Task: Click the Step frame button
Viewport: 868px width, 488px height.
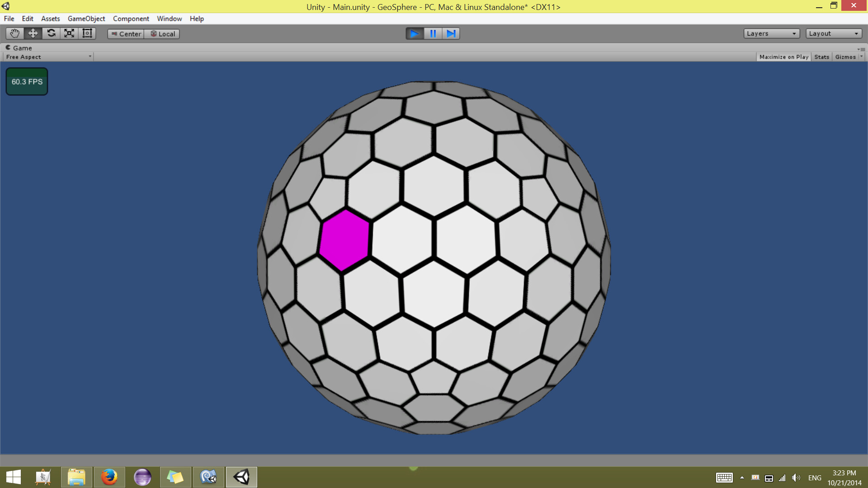Action: coord(451,33)
